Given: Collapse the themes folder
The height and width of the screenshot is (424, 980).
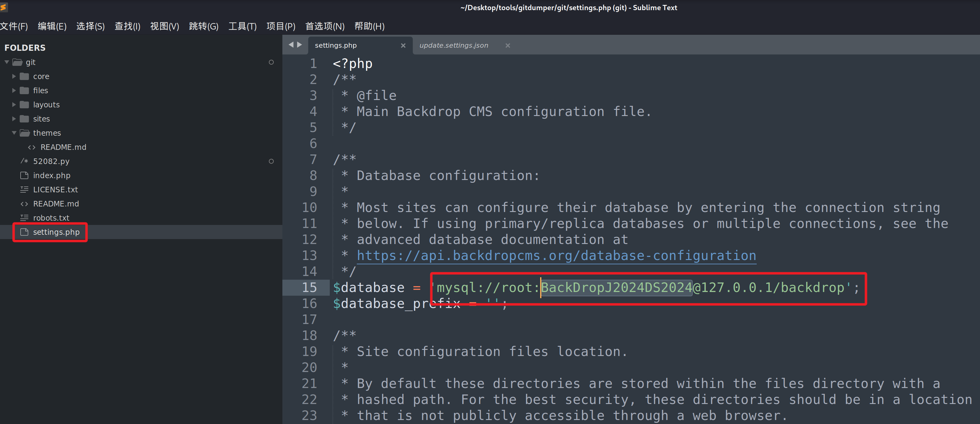Looking at the screenshot, I should (x=14, y=133).
